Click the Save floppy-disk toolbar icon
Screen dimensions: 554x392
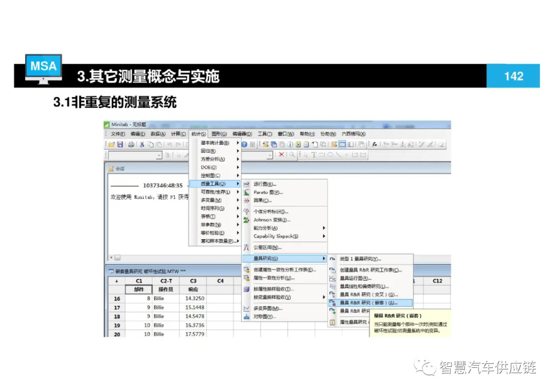point(120,144)
